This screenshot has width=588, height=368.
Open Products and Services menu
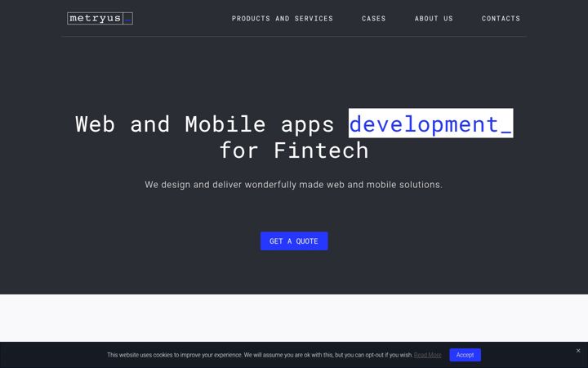(282, 18)
